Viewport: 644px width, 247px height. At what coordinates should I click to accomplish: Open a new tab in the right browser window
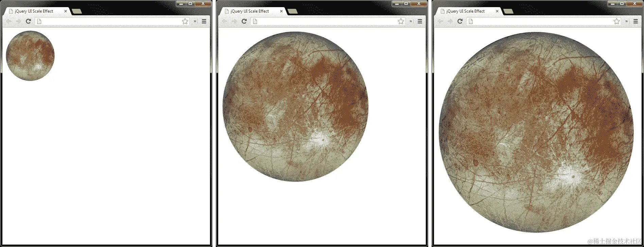click(508, 11)
